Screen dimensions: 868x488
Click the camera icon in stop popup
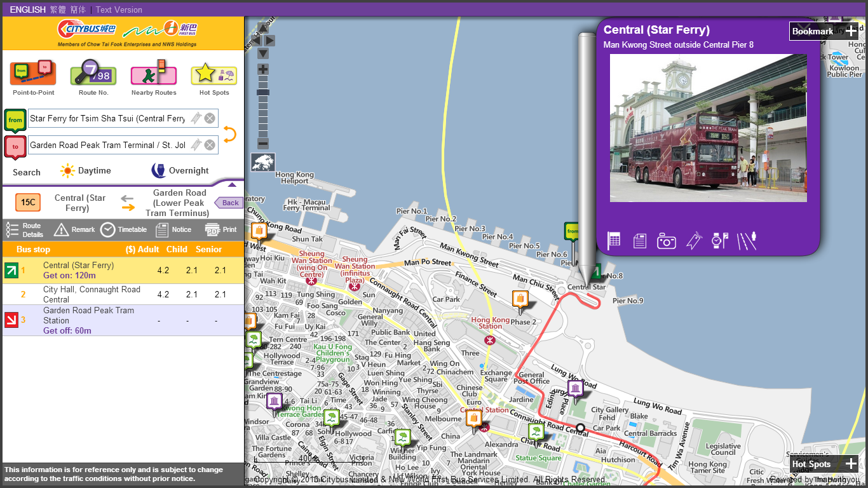[x=666, y=241]
